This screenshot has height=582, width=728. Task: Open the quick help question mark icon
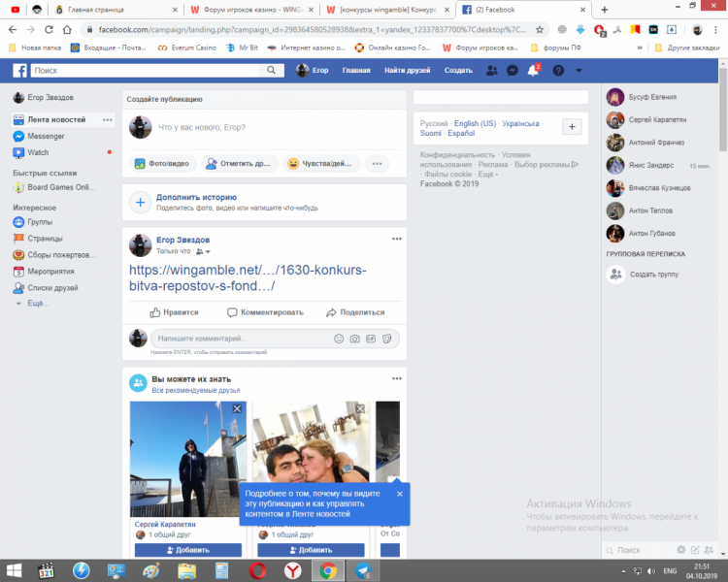(x=558, y=71)
